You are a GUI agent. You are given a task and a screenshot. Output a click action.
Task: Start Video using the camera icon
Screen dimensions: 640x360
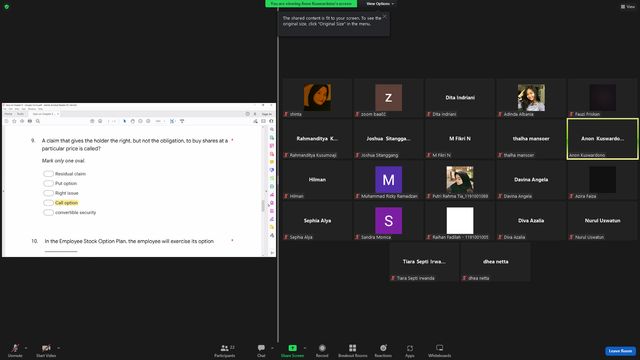(x=46, y=348)
